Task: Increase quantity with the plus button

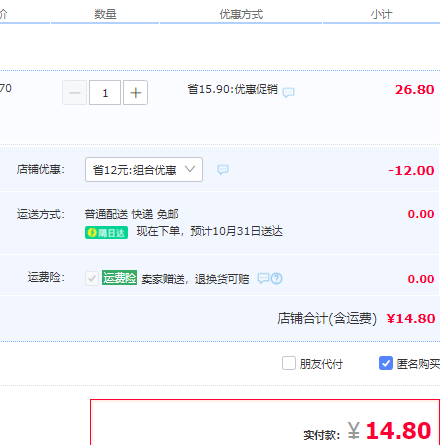Action: point(135,93)
